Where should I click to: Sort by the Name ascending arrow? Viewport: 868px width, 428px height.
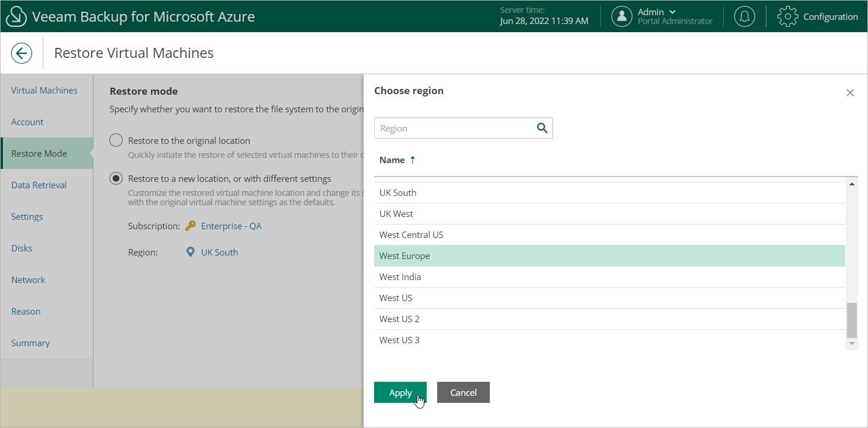(413, 160)
